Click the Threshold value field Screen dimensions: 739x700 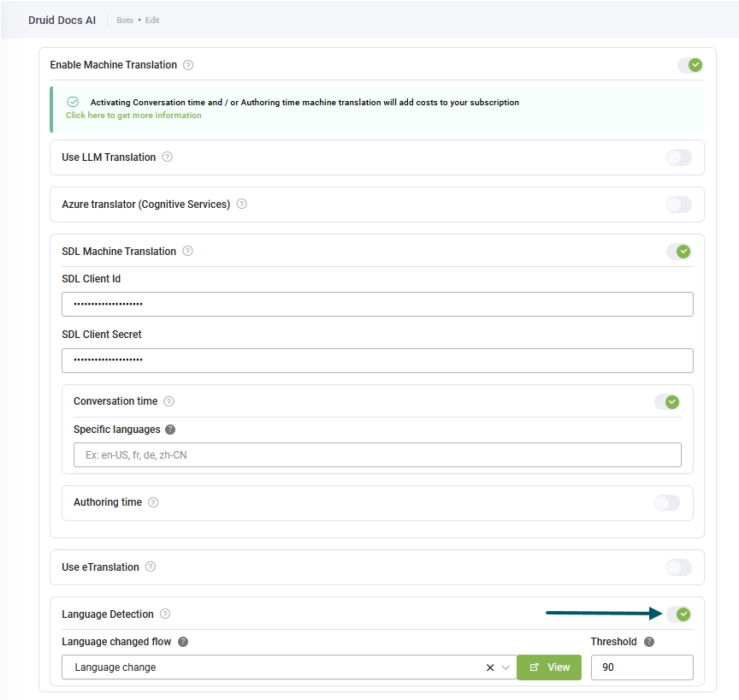click(641, 667)
